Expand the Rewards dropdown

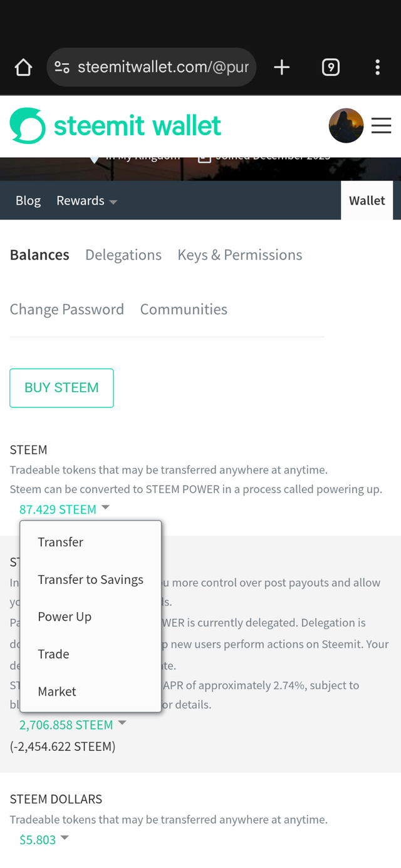coord(86,201)
